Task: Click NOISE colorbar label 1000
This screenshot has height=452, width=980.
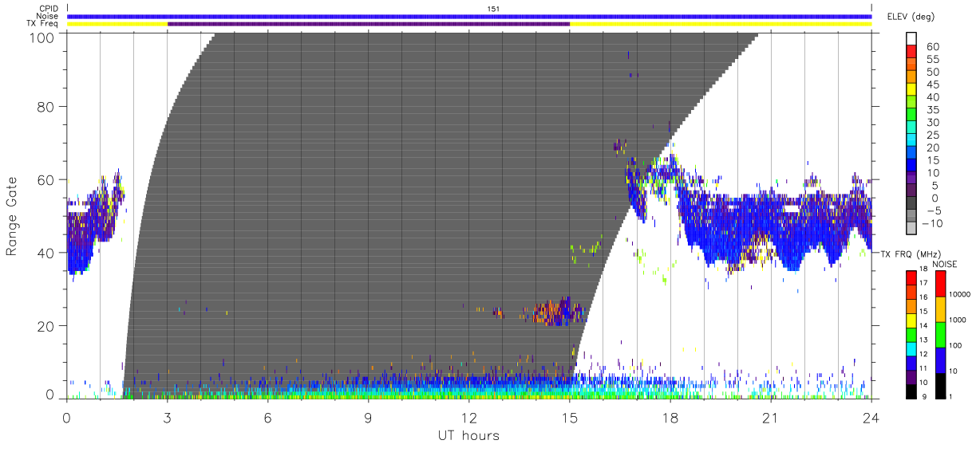Action: point(958,321)
